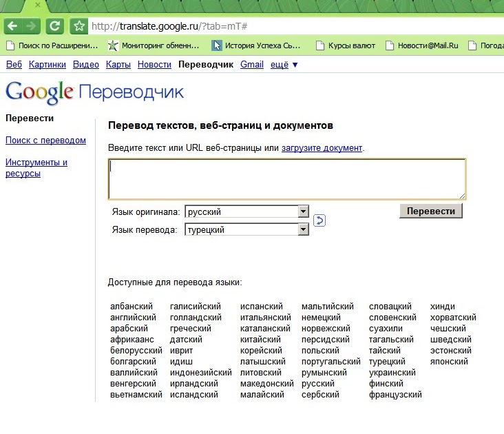
Task: Open Gmail from the top navigation
Action: point(252,65)
